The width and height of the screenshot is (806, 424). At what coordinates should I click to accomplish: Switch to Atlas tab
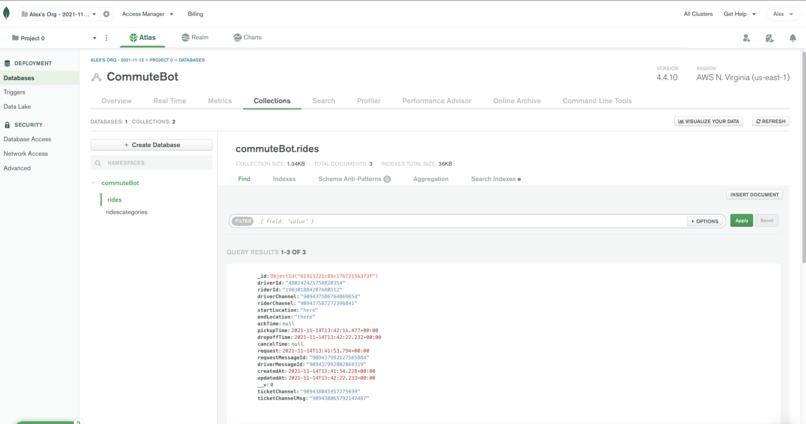(x=142, y=38)
